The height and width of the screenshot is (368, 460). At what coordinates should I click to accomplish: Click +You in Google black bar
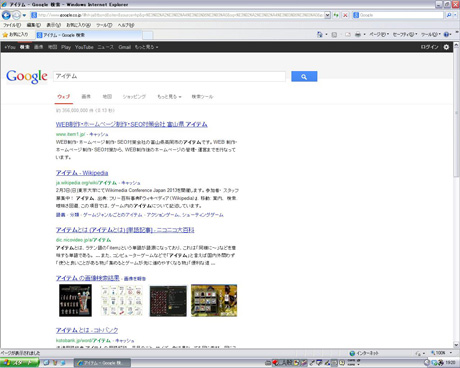pos(10,47)
